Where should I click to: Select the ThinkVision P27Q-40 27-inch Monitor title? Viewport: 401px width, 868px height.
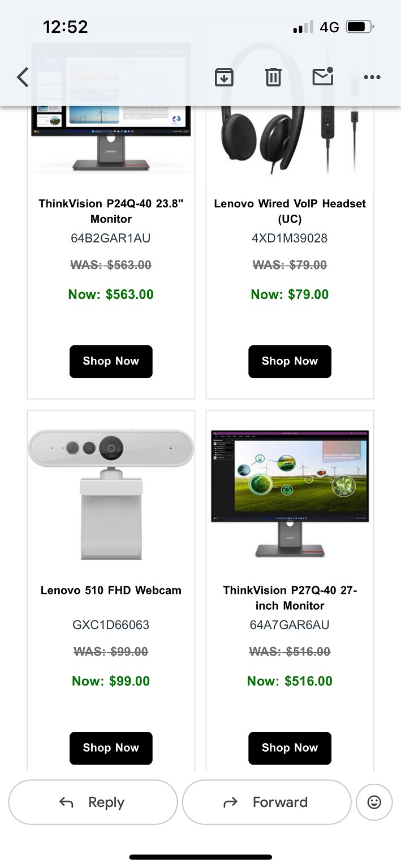tap(290, 598)
